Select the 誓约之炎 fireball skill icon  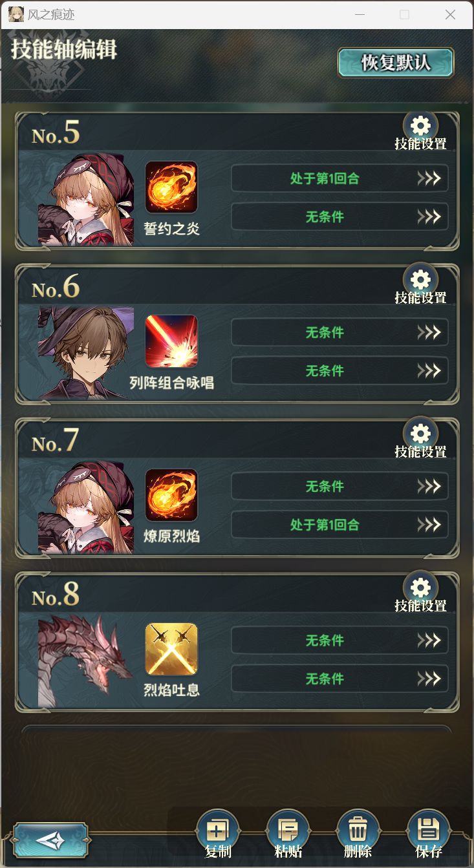click(171, 187)
